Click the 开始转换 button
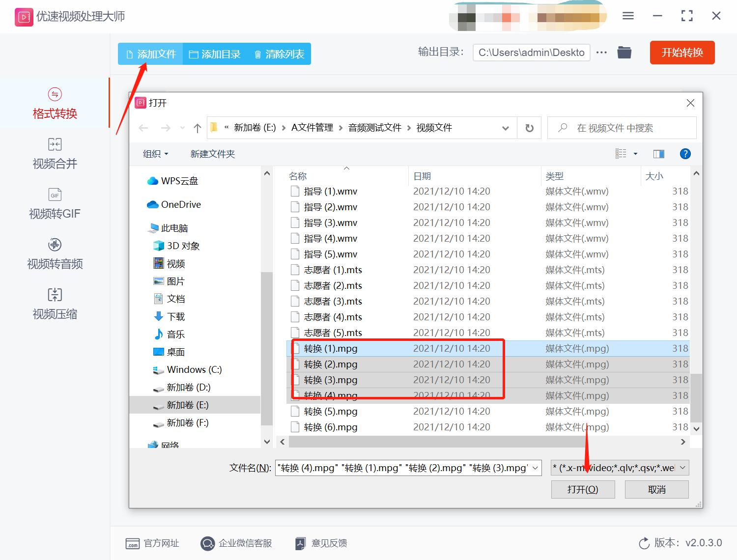Image resolution: width=737 pixels, height=560 pixels. pos(682,53)
